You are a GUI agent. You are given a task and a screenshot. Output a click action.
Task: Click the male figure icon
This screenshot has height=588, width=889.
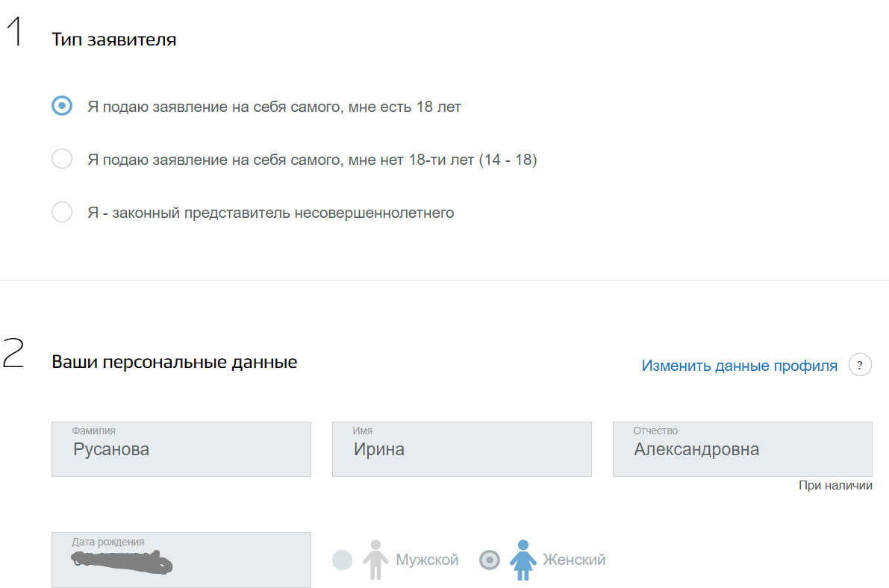(x=375, y=560)
